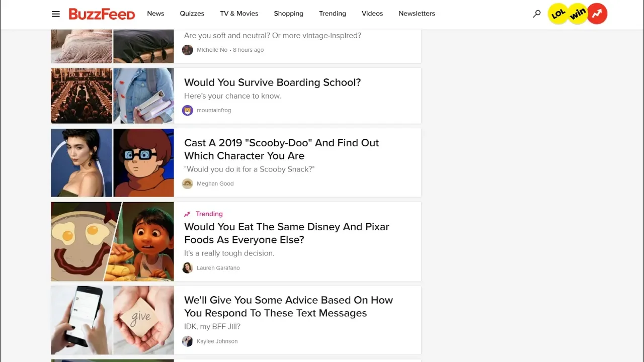
Task: Click the dark bedding thumbnail
Action: tap(144, 46)
